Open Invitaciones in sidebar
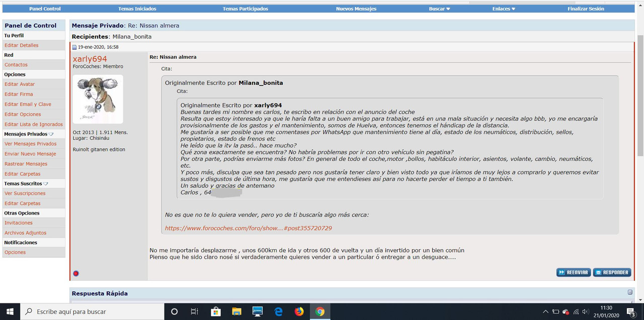This screenshot has width=644, height=320. coord(19,223)
